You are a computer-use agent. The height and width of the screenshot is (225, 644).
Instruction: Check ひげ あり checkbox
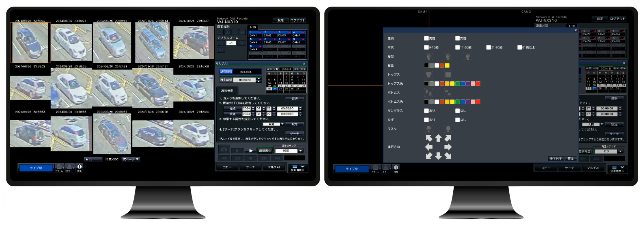(426, 120)
